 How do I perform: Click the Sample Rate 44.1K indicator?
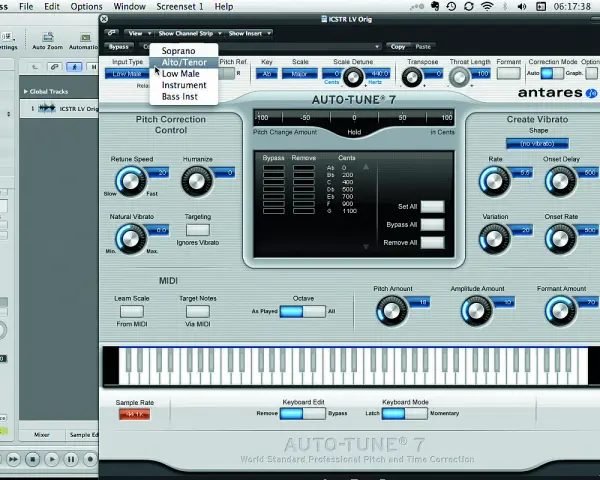[x=134, y=414]
